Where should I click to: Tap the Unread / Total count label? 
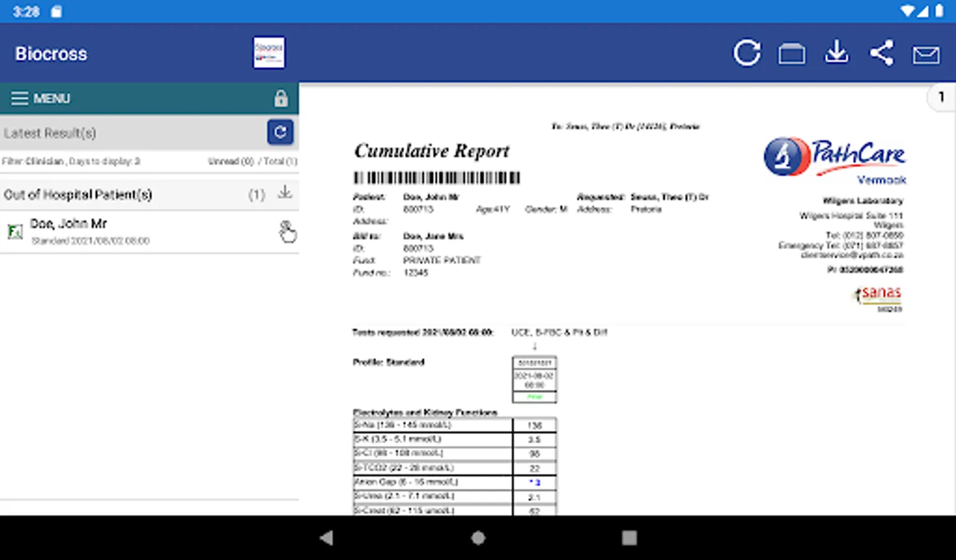252,161
